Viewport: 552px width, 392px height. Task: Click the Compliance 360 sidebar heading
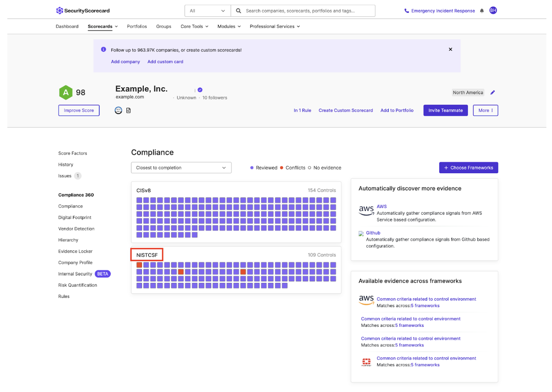pos(76,195)
